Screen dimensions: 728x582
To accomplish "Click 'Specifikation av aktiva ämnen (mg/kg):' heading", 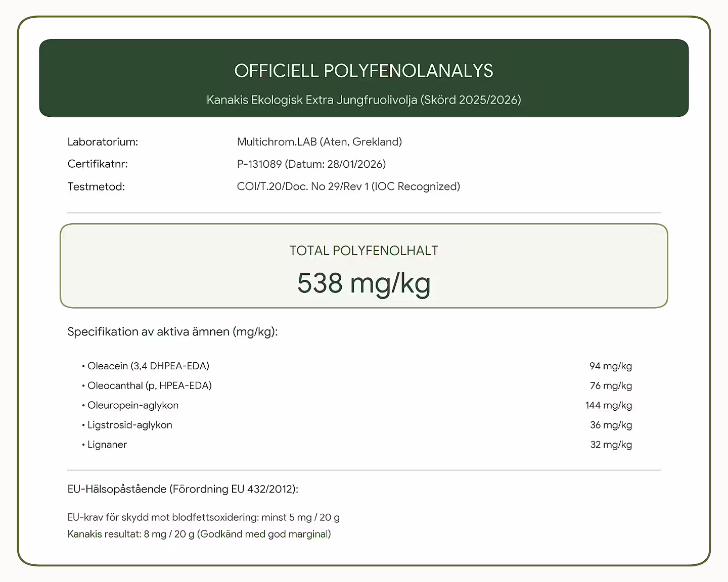I will (172, 332).
